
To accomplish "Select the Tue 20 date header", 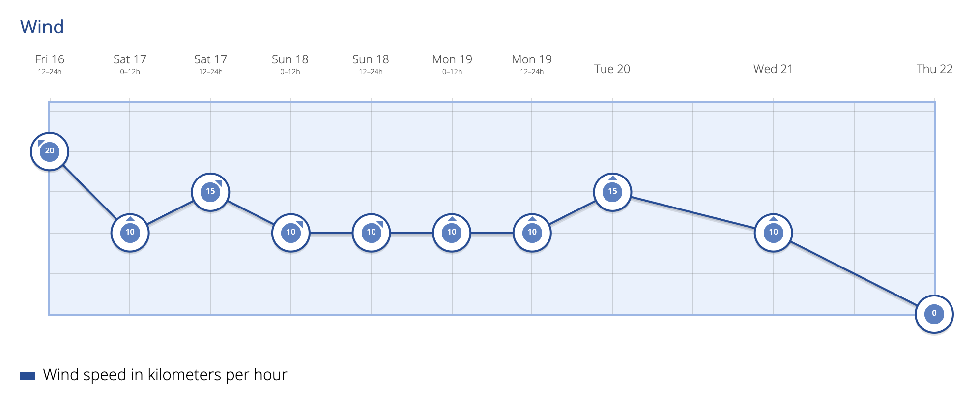I will 612,69.
